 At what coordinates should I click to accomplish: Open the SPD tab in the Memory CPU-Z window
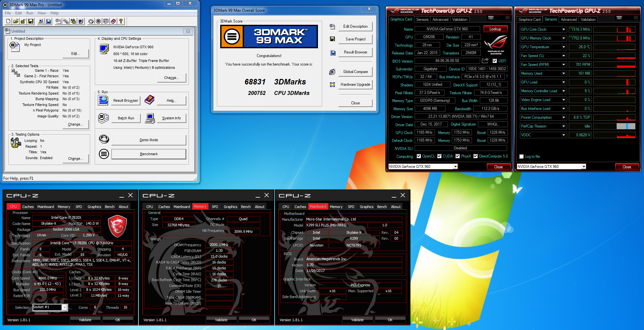[x=215, y=207]
